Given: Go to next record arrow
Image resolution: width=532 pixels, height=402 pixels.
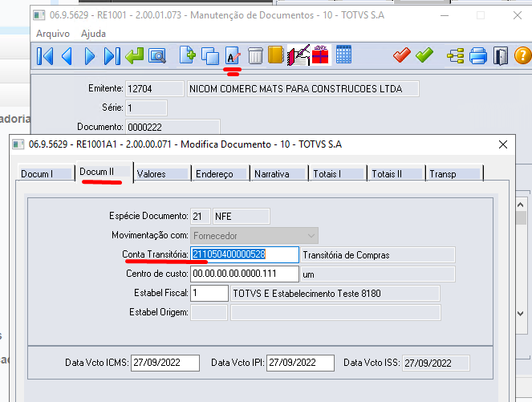Looking at the screenshot, I should click(x=90, y=56).
